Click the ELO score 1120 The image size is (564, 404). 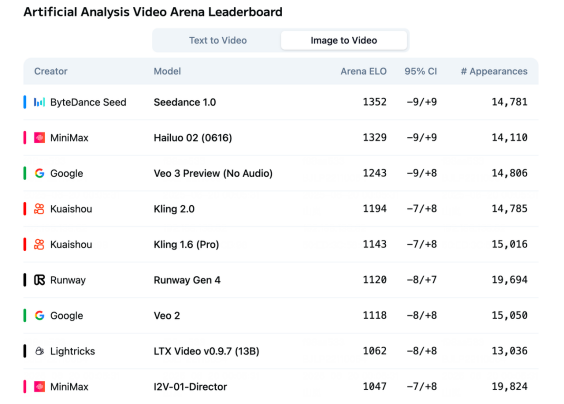pos(375,280)
